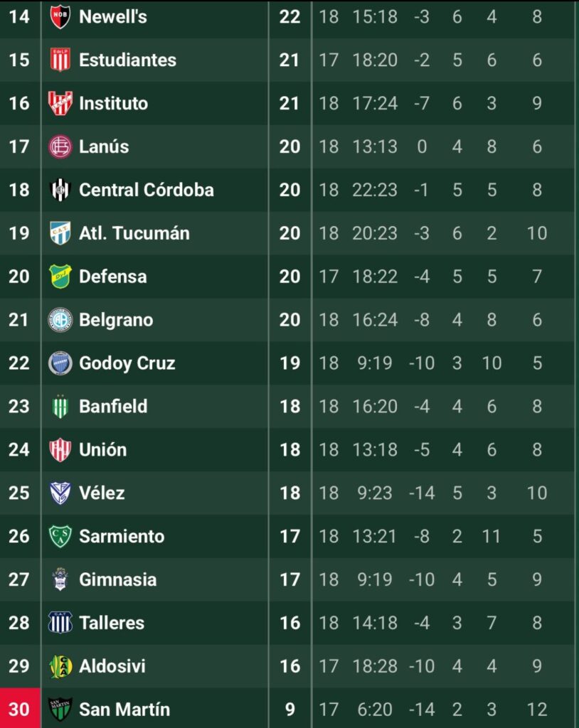Select the Gimnasia team name
Screen dimensions: 579x728
point(117,579)
